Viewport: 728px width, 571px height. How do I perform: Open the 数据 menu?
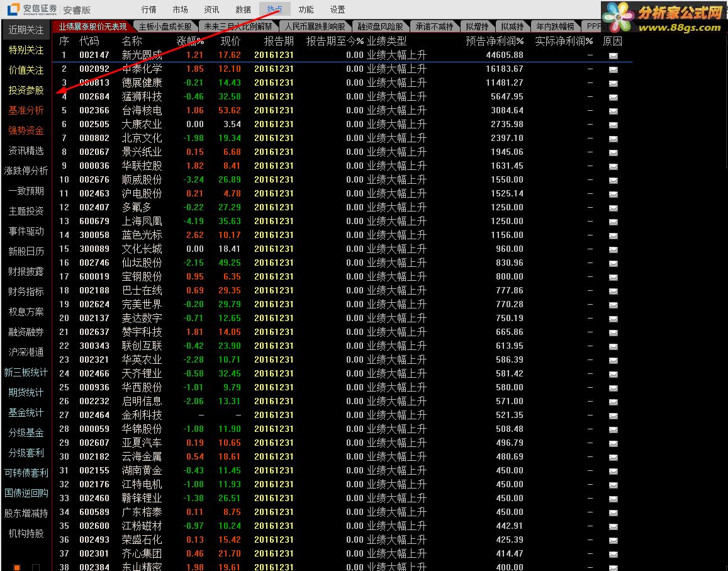point(244,9)
